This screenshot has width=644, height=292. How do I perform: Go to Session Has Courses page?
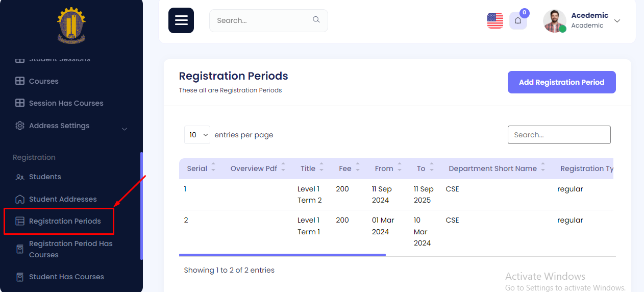[66, 103]
